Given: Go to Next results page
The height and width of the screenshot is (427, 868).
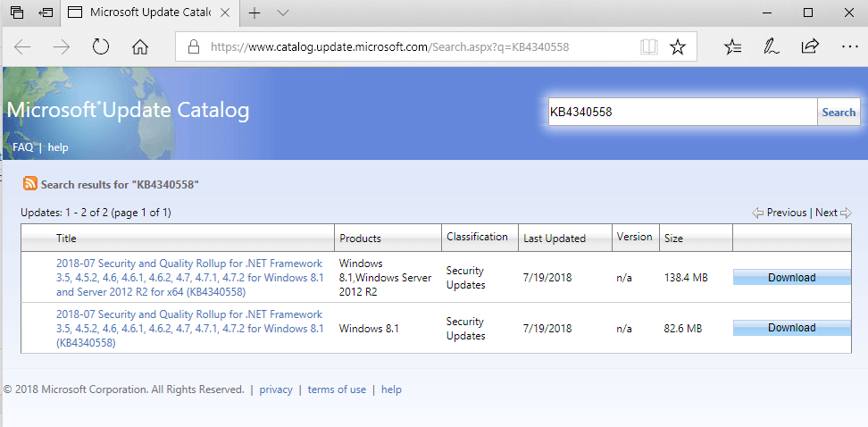Looking at the screenshot, I should tap(832, 213).
